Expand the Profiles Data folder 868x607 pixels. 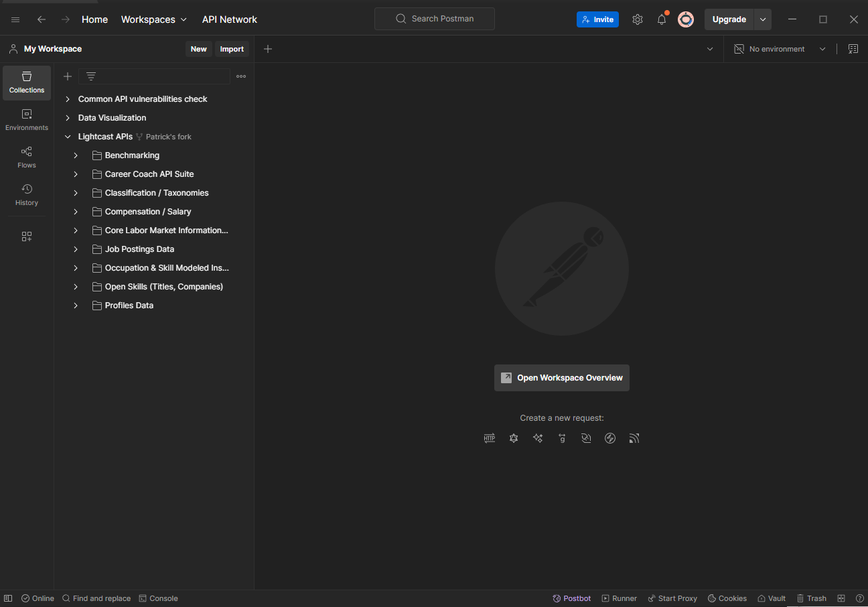click(76, 306)
